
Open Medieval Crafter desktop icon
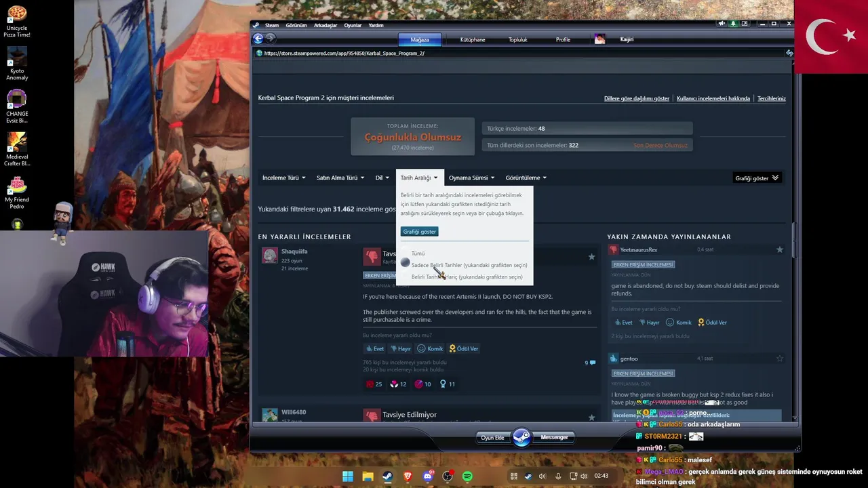click(x=17, y=149)
